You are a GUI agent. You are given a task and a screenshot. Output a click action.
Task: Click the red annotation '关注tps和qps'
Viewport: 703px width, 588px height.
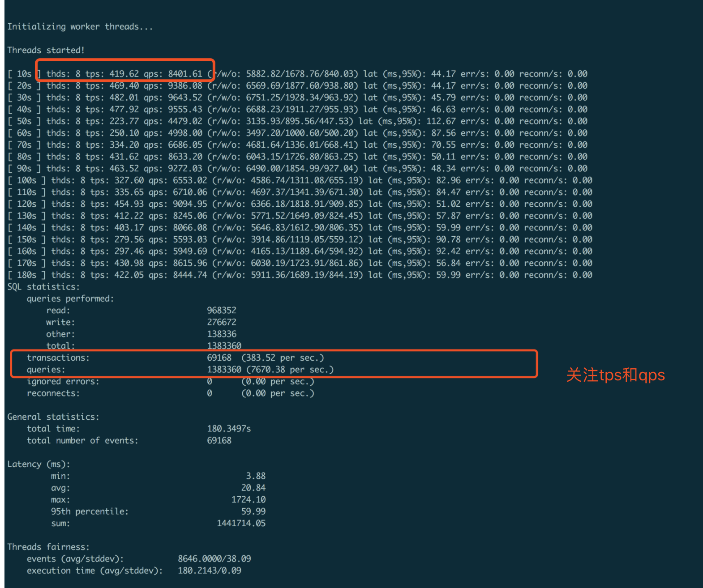615,375
